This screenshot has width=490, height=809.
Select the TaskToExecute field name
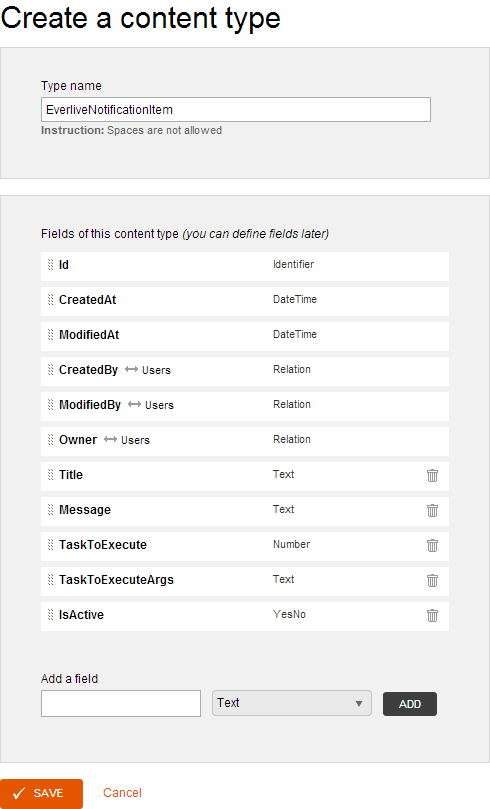pyautogui.click(x=103, y=545)
